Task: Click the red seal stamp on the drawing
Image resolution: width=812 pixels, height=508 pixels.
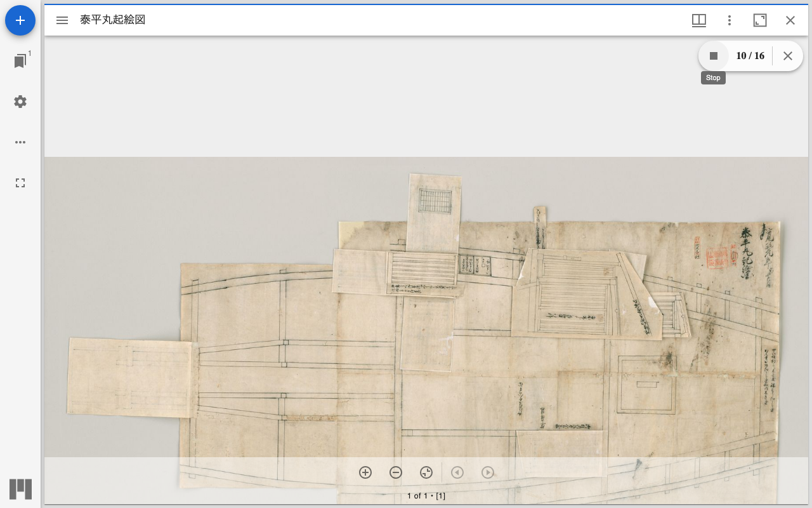Action: coord(717,257)
